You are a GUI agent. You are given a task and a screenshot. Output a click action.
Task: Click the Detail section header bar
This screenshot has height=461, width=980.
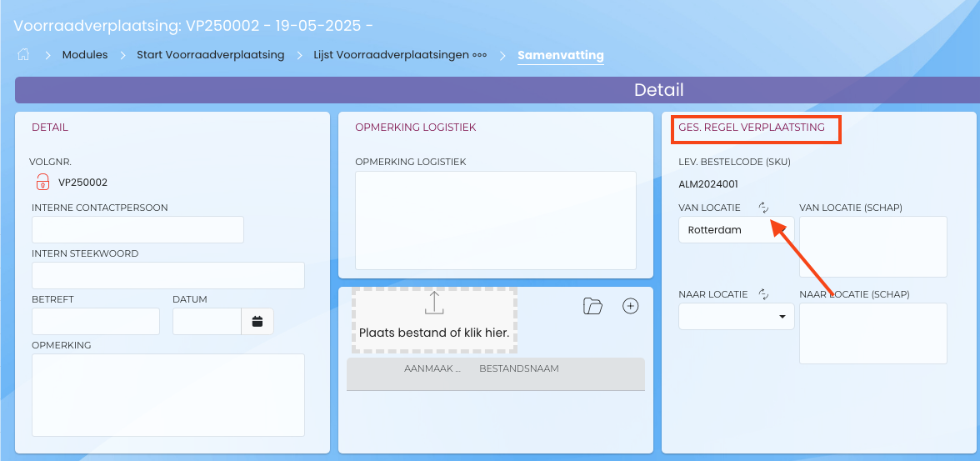pyautogui.click(x=497, y=90)
